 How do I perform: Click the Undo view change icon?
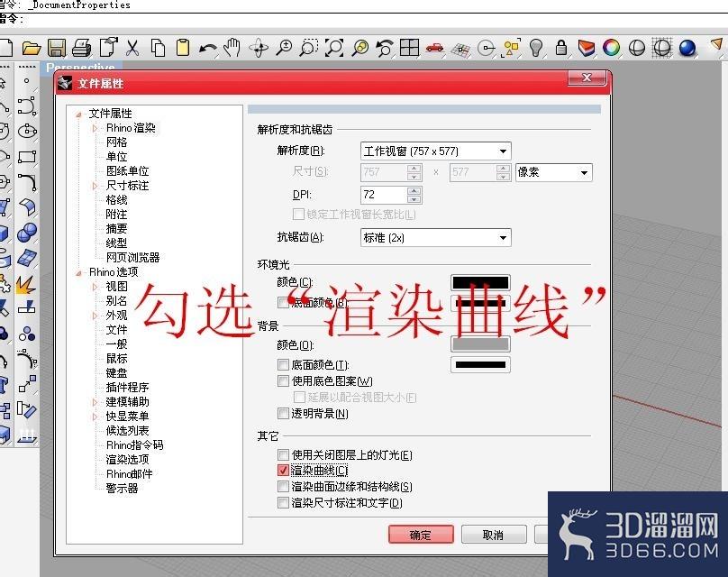pyautogui.click(x=385, y=48)
